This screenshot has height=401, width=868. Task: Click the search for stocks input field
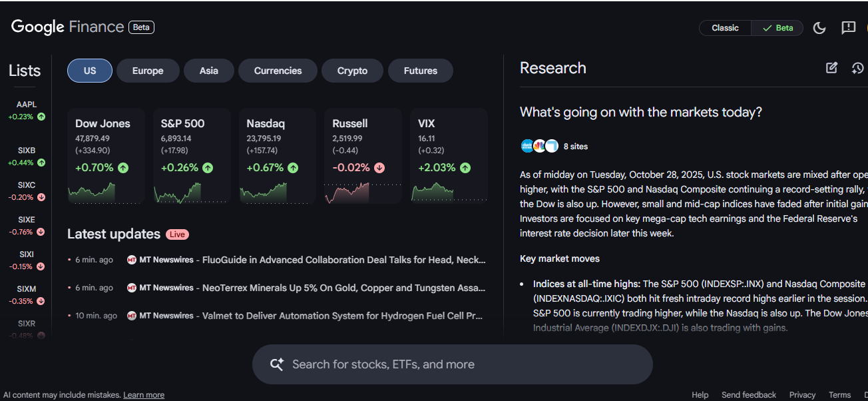pyautogui.click(x=453, y=364)
